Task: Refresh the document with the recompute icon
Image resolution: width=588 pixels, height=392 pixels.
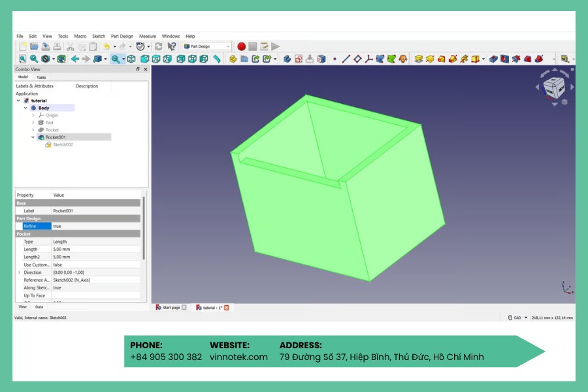Action: point(158,46)
